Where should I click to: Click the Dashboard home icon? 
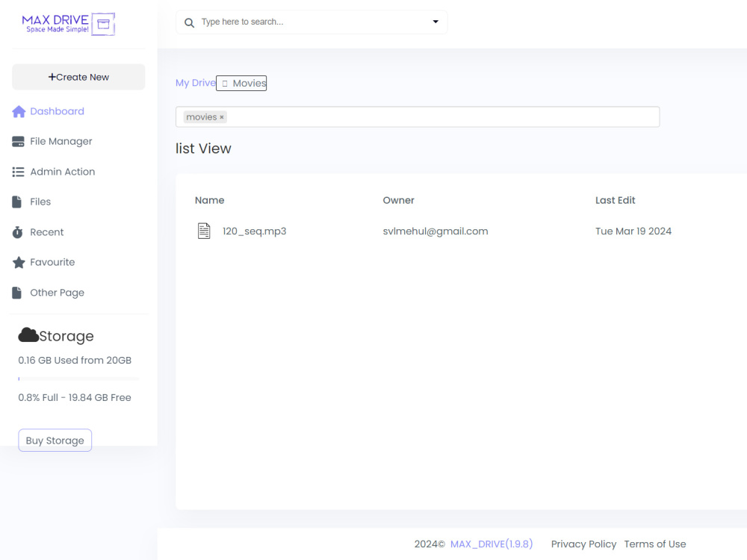(19, 111)
